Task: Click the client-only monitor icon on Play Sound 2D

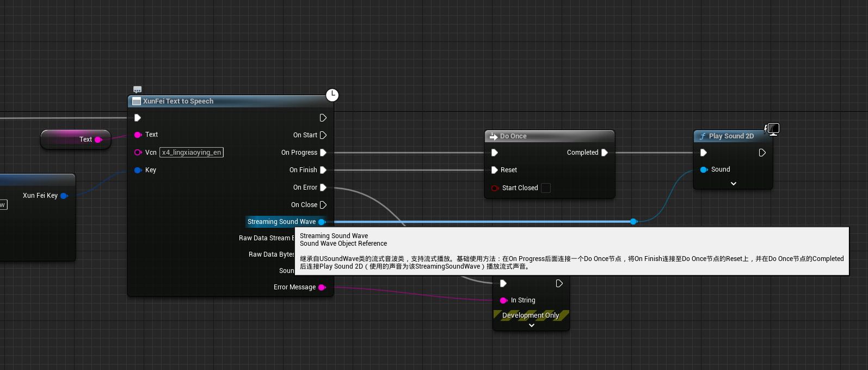Action: click(772, 129)
